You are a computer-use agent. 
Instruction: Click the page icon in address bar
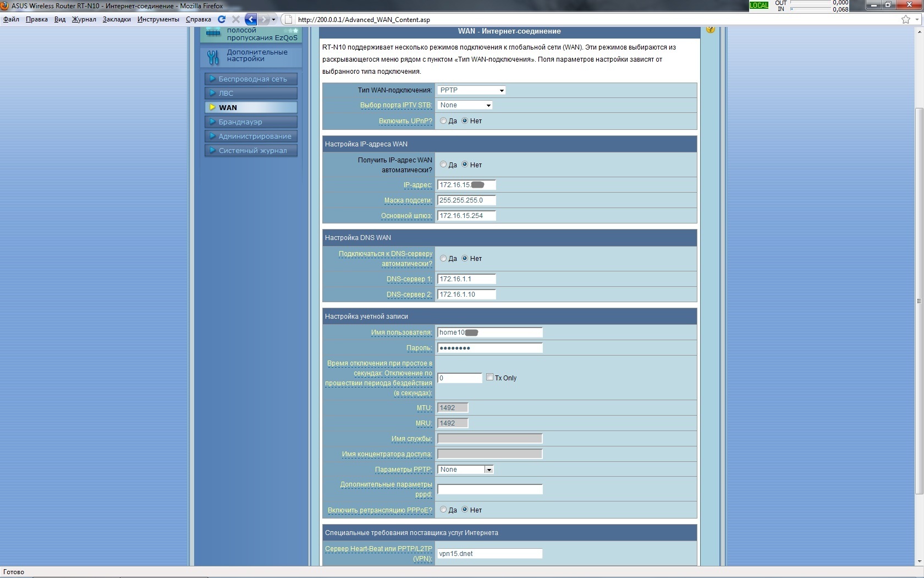(x=288, y=19)
